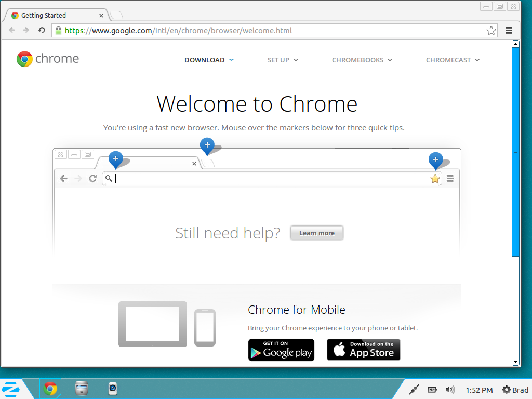Reload the page with the refresh icon
This screenshot has height=399, width=532.
[x=42, y=30]
